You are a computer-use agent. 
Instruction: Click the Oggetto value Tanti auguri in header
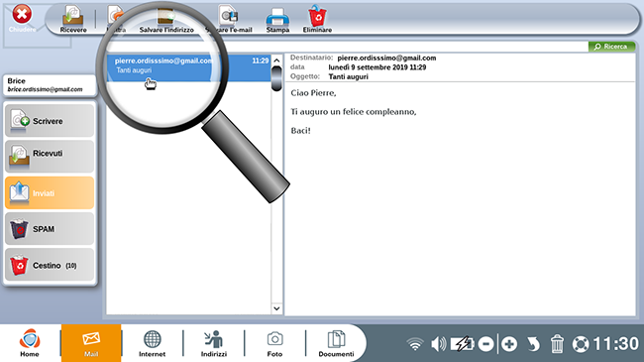pos(349,76)
